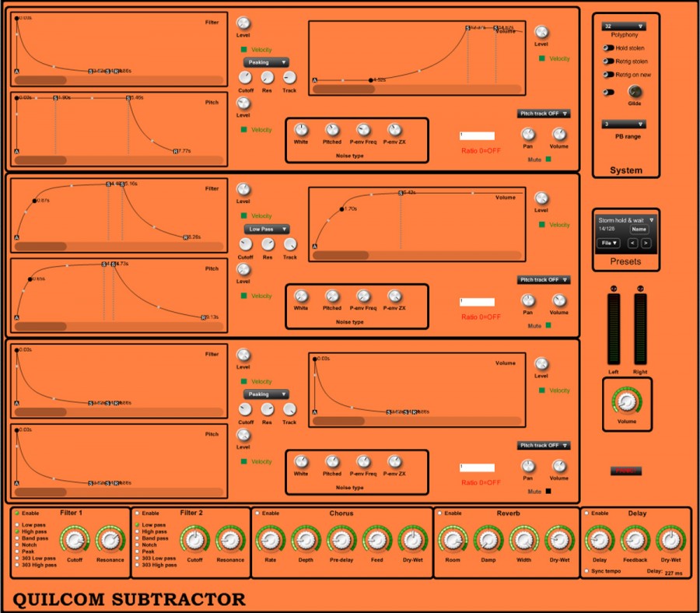Go to the next preset
The height and width of the screenshot is (613, 700).
(x=646, y=243)
